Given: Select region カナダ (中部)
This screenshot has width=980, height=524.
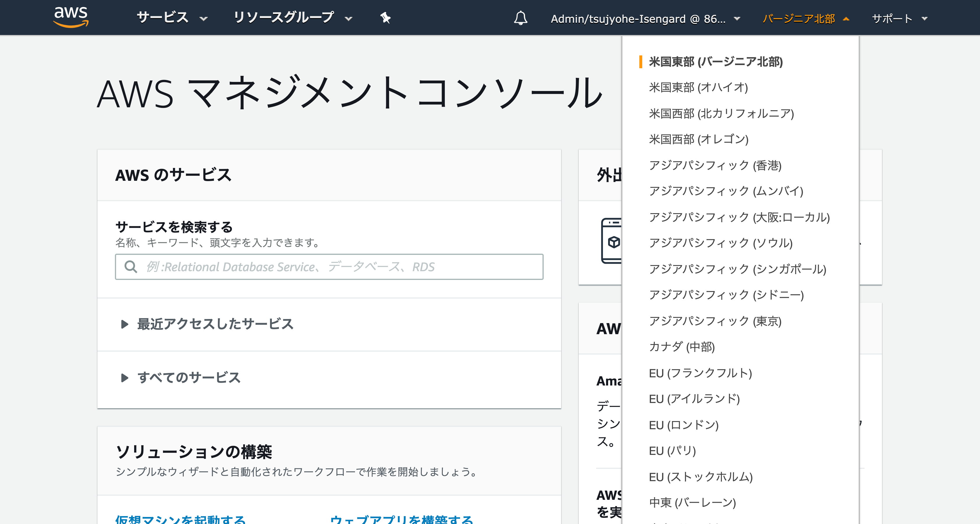Looking at the screenshot, I should pos(682,346).
